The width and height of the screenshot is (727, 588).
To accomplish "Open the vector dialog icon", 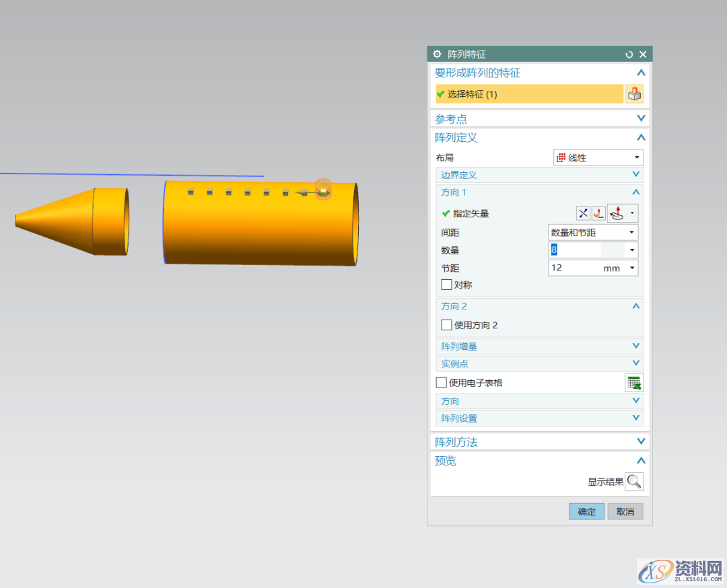I will [x=598, y=213].
